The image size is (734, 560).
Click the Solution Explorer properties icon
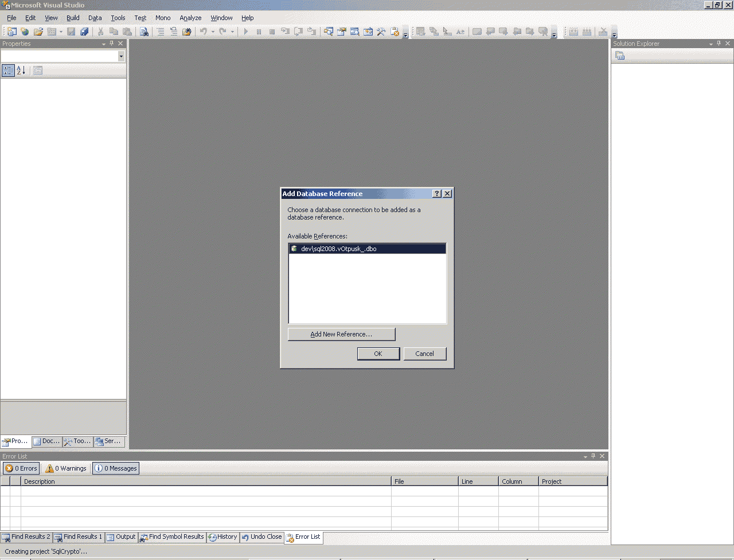coord(620,56)
